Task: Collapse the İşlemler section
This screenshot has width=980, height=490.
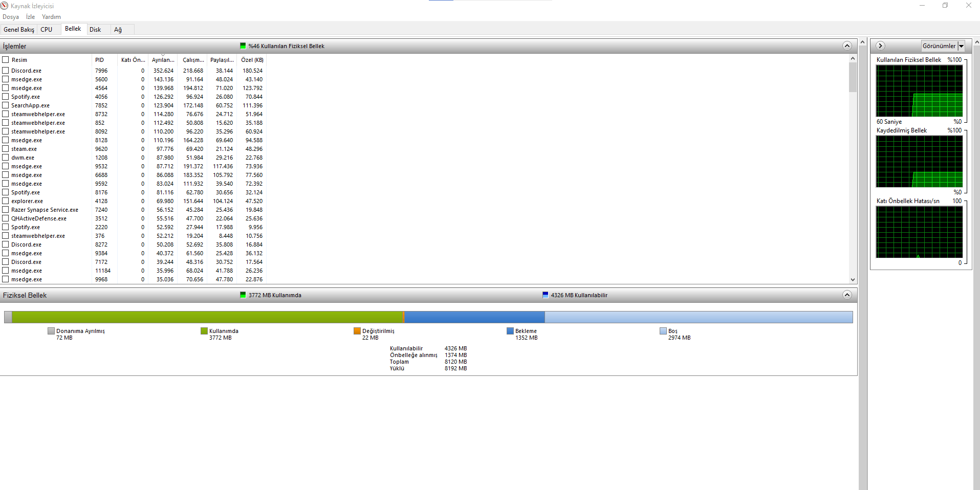Action: click(x=847, y=46)
